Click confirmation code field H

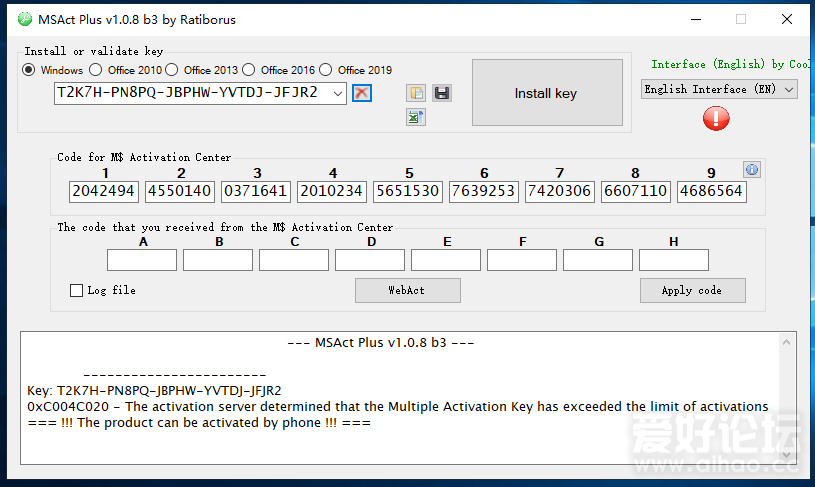pyautogui.click(x=674, y=260)
